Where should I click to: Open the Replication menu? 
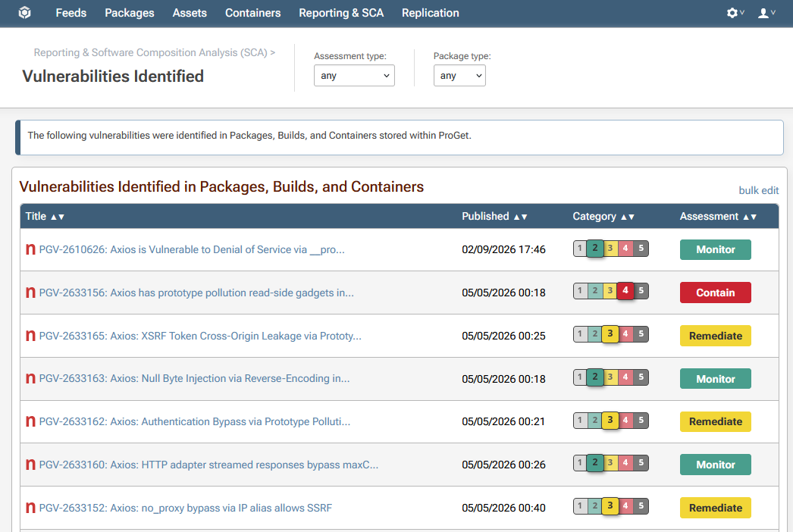(431, 13)
